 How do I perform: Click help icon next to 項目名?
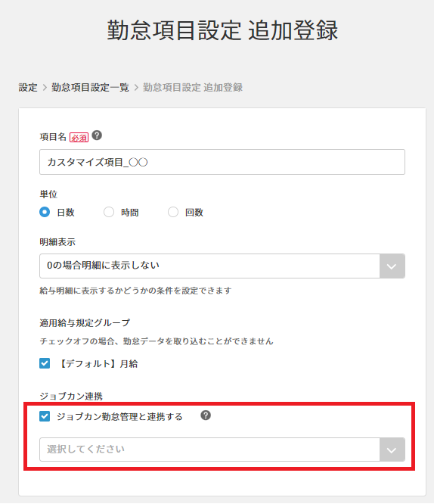tap(97, 135)
